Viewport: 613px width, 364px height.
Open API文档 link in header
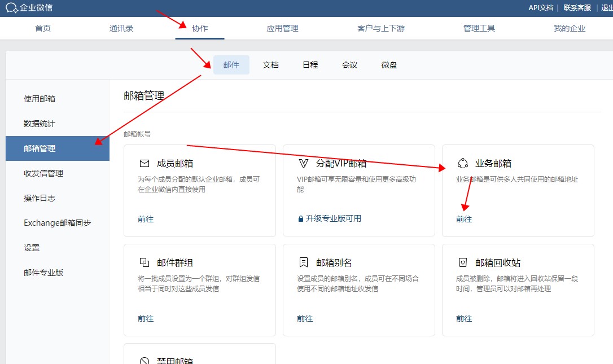click(541, 8)
